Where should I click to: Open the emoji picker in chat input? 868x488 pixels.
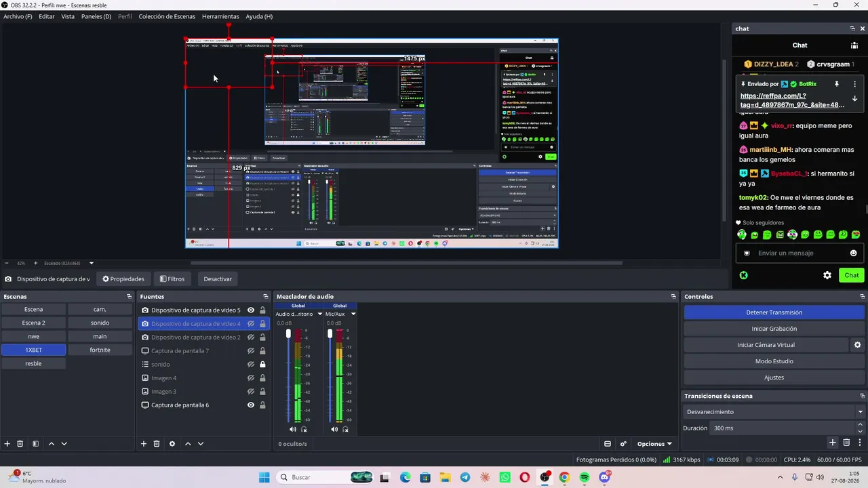coord(853,253)
